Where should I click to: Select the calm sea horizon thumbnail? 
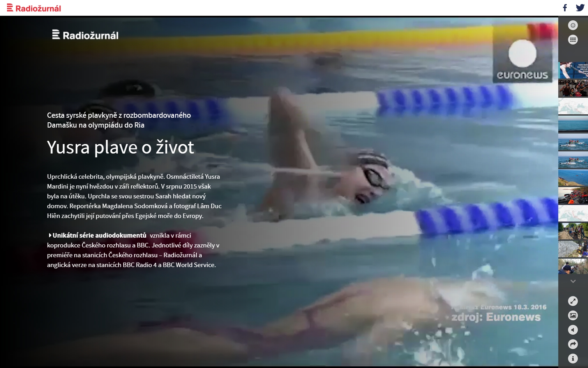(x=573, y=124)
